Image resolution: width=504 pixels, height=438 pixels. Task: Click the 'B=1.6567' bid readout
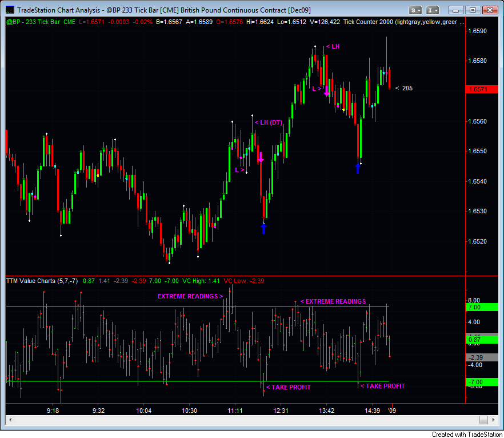[x=169, y=22]
